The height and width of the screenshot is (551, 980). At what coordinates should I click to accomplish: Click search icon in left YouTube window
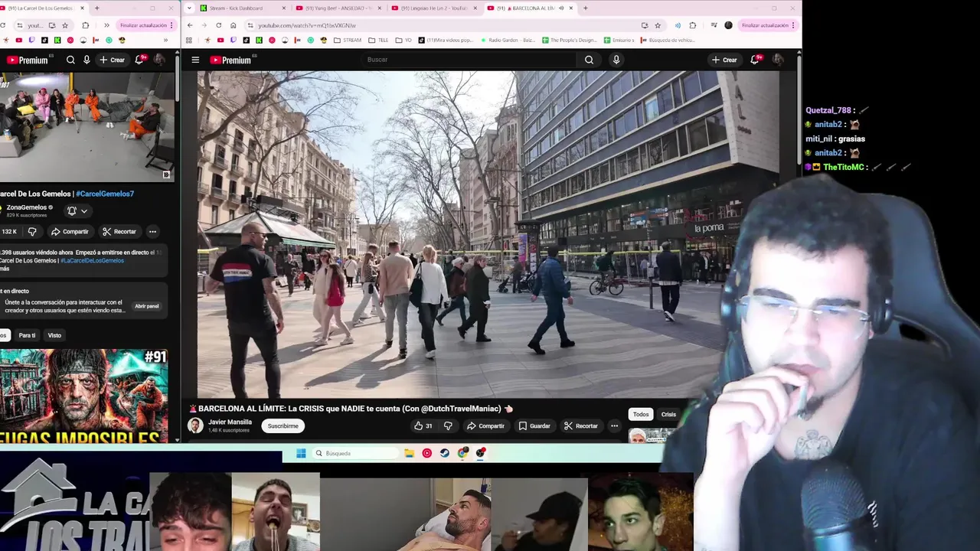pyautogui.click(x=70, y=60)
